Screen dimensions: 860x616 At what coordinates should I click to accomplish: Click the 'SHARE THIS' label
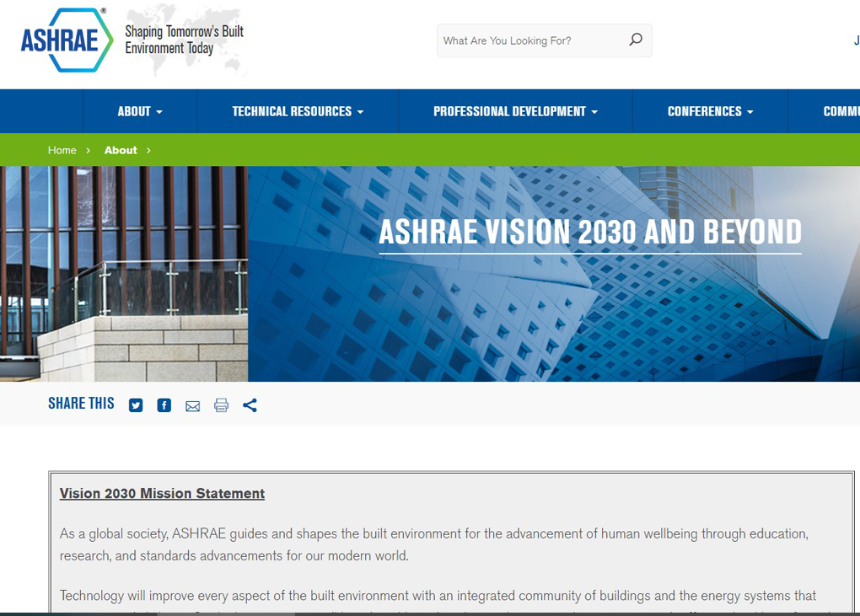[81, 404]
